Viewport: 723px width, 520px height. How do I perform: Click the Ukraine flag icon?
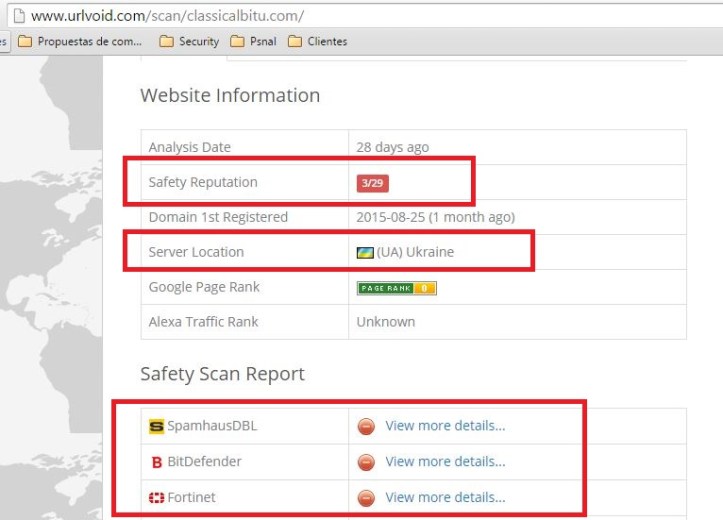(365, 252)
